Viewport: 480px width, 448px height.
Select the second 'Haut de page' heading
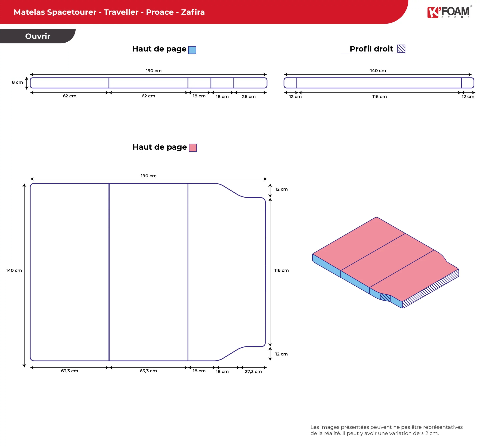coord(159,147)
